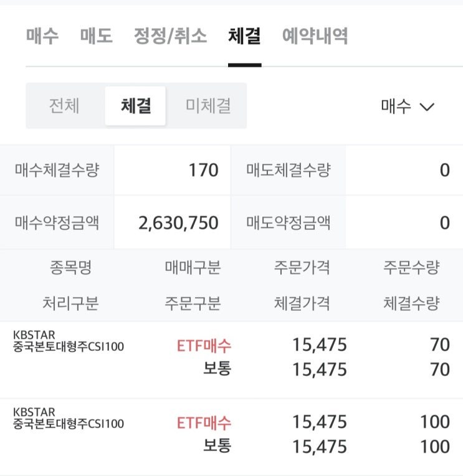This screenshot has width=463, height=476.
Task: Select the 체결 top tab
Action: (244, 36)
